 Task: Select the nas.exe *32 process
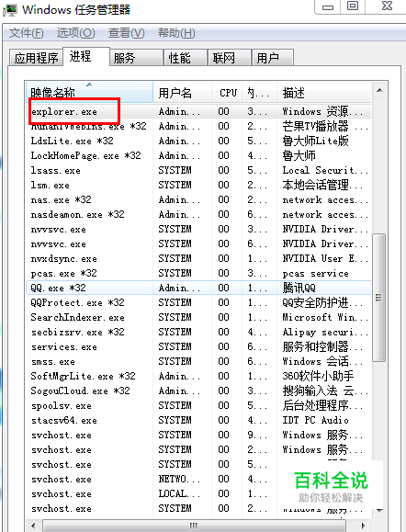[198, 199]
